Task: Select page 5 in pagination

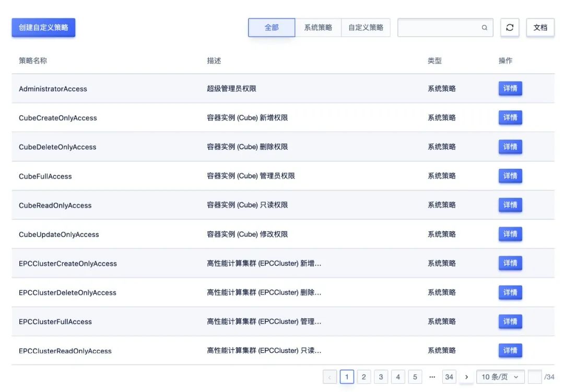Action: click(x=415, y=377)
